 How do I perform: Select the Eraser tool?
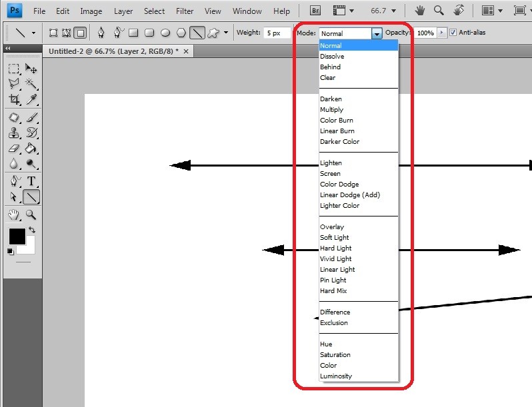(x=13, y=148)
